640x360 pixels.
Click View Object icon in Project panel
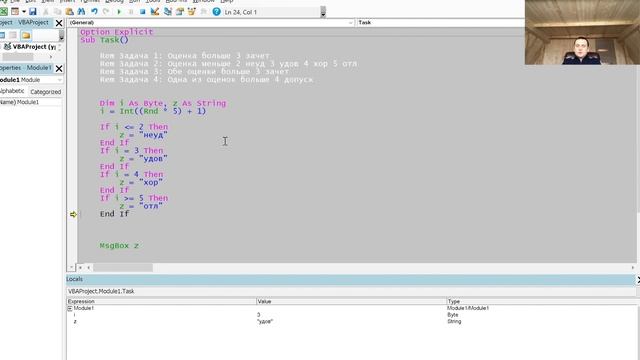click(x=13, y=35)
